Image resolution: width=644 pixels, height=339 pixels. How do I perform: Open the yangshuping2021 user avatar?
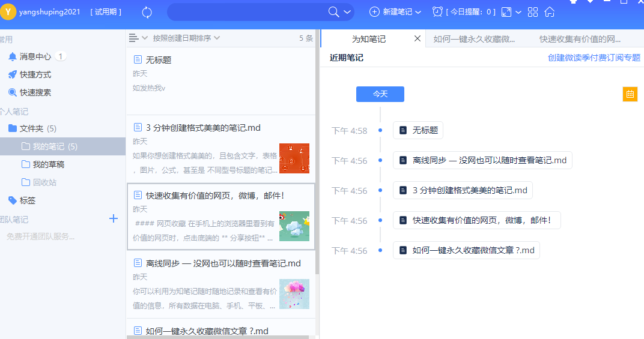coord(8,12)
